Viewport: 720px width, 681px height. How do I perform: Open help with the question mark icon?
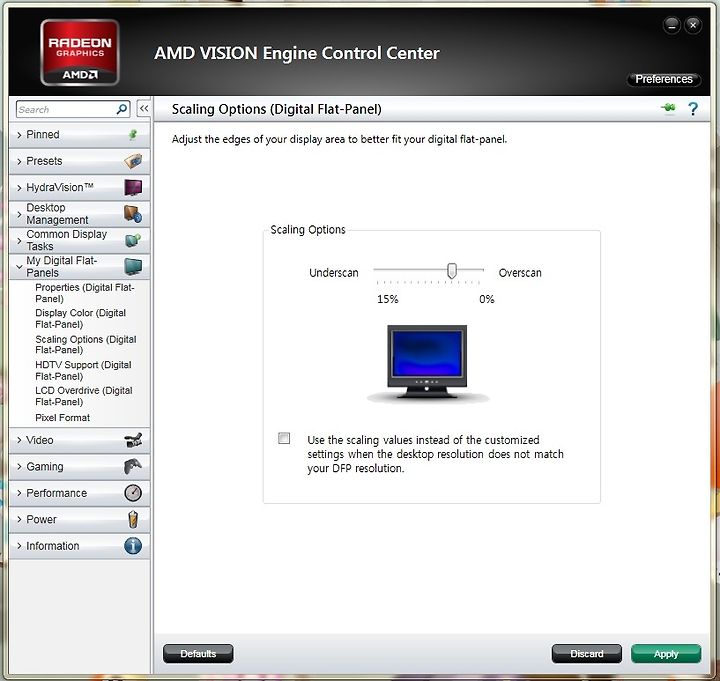coord(693,109)
